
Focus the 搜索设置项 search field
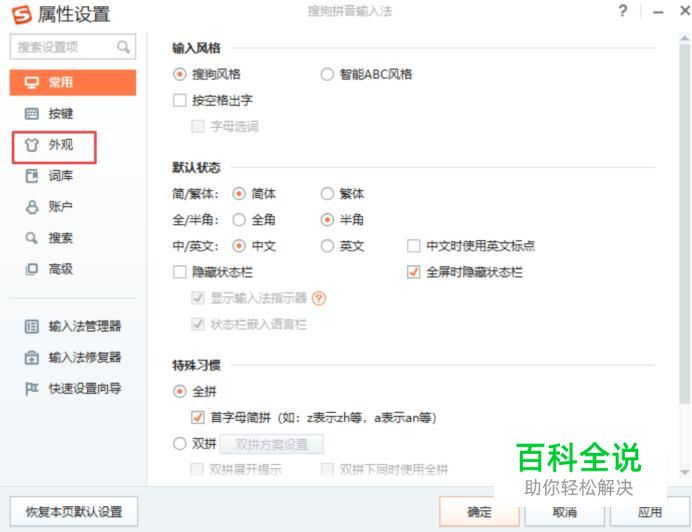[x=73, y=47]
